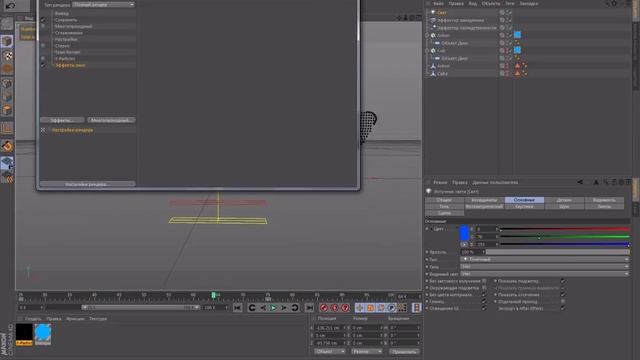Click up arrow in attribute manager header
640x360 pixels.
(x=596, y=182)
